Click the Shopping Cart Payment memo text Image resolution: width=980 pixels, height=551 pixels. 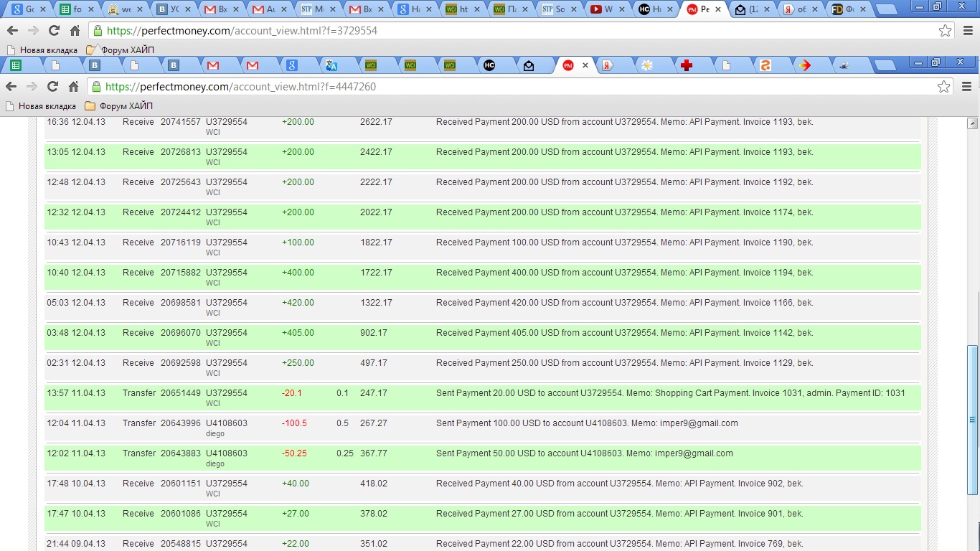[x=671, y=393]
